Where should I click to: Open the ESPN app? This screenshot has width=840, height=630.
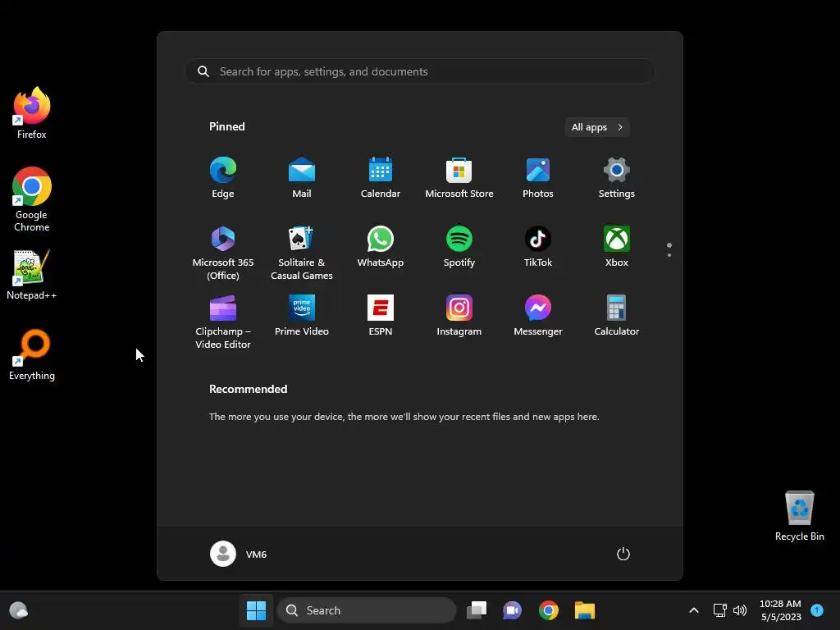pos(381,316)
